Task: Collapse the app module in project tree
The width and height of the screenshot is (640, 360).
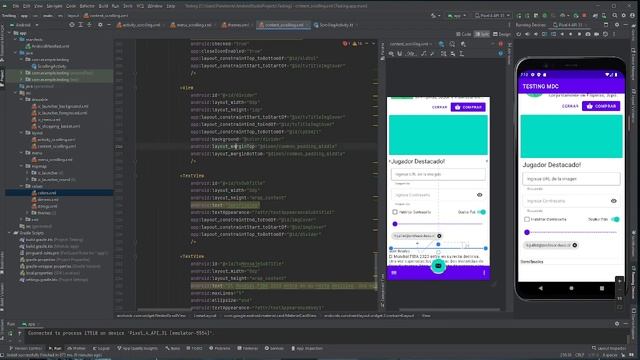Action: tap(10, 33)
